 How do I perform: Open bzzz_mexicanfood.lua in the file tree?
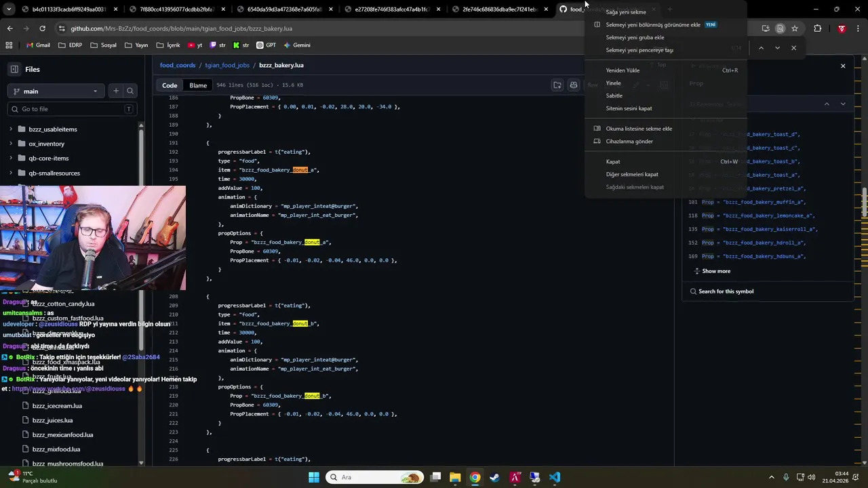(x=62, y=434)
